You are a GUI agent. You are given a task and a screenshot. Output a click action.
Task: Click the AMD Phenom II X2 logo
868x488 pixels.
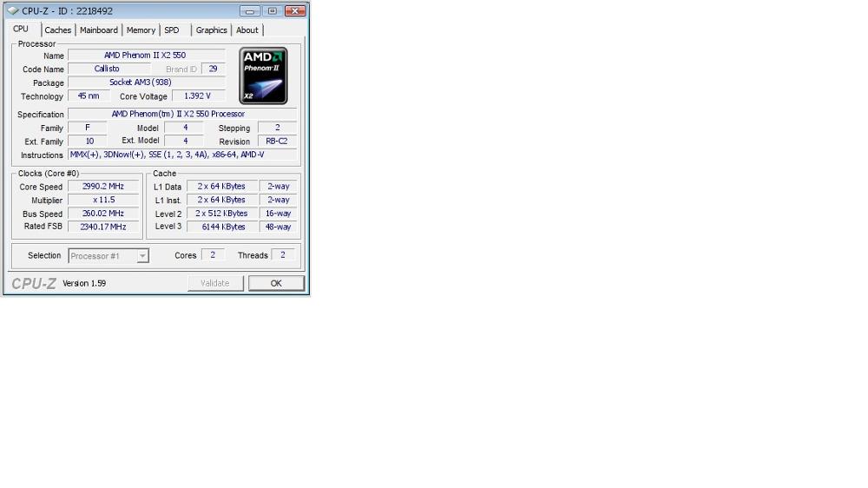(263, 76)
